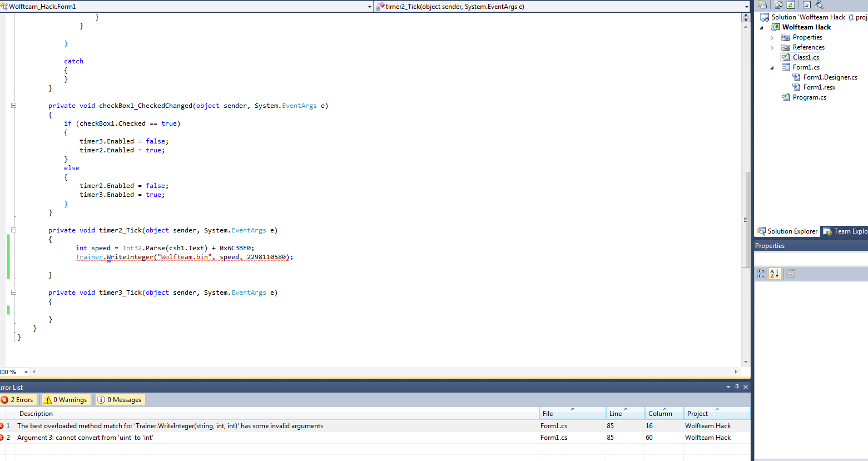Screen dimensions: 868x461
Task: Click the editor split-window handle
Action: 746,18
